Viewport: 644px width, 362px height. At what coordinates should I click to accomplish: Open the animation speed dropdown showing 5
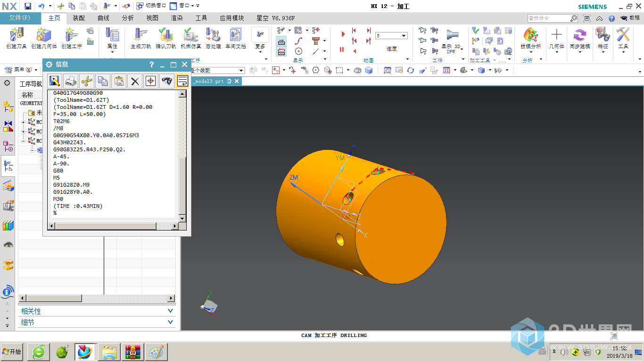pyautogui.click(x=404, y=36)
